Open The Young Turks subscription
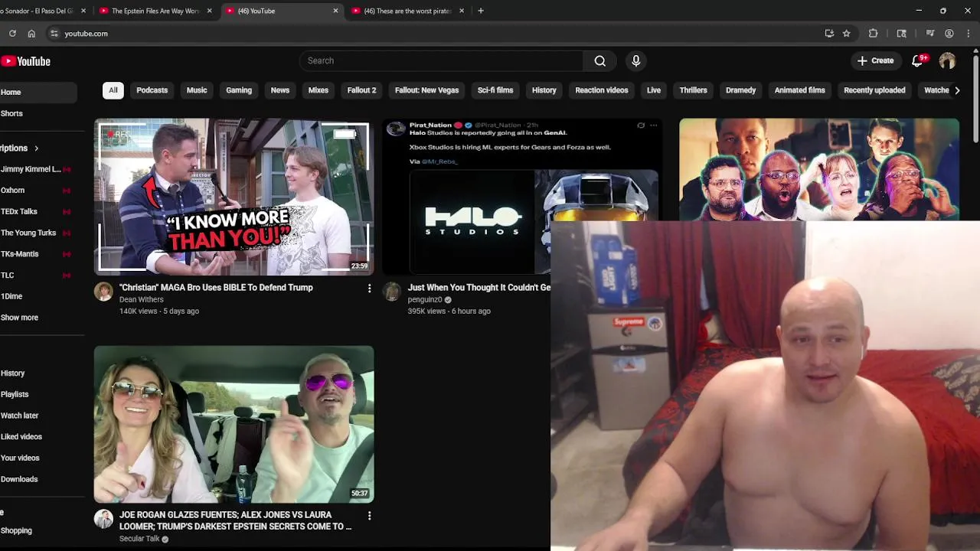Image resolution: width=980 pixels, height=551 pixels. [x=37, y=233]
